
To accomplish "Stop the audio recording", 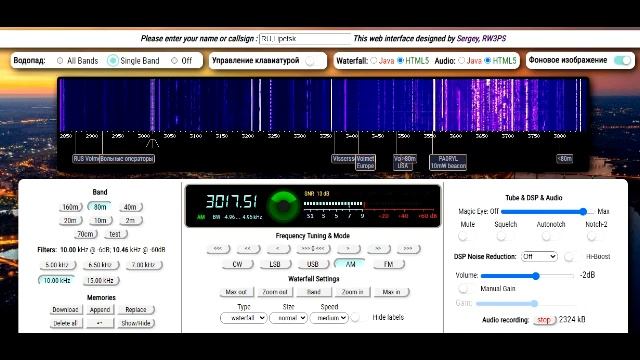I will pos(544,320).
